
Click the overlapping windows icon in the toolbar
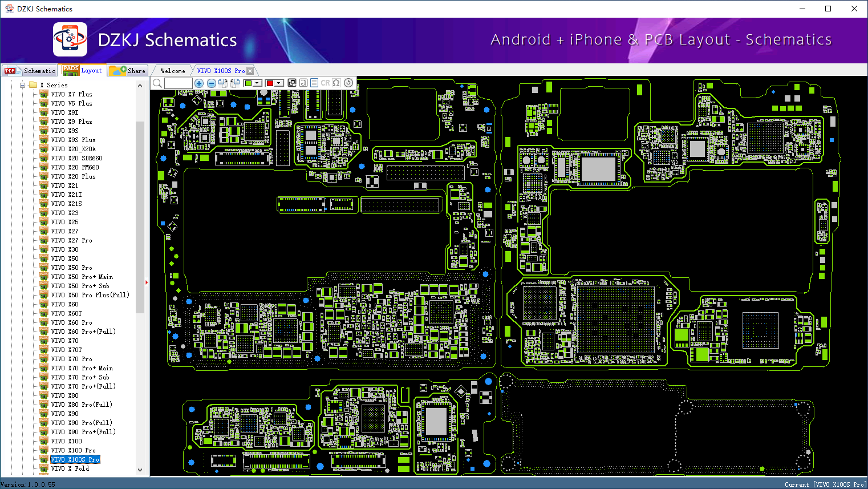coord(292,83)
